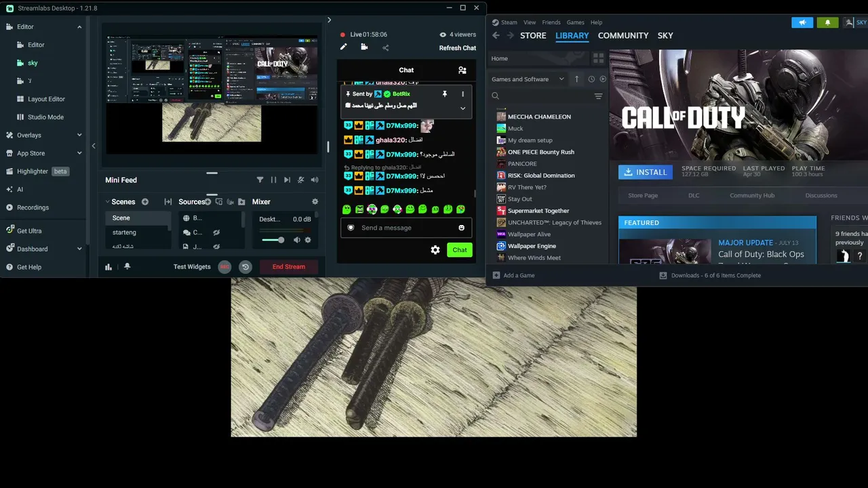
Task: Expand the pinned BotRix message
Action: pyautogui.click(x=463, y=108)
